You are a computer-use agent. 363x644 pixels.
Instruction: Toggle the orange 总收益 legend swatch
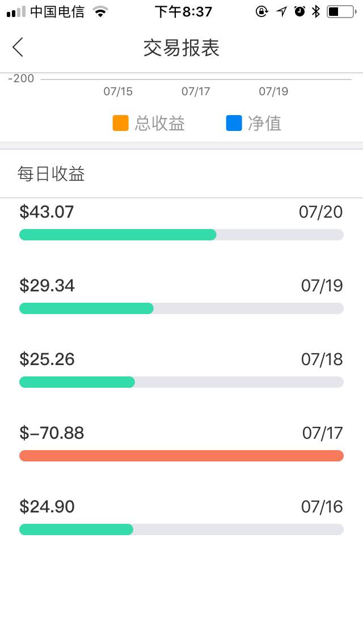pyautogui.click(x=120, y=123)
